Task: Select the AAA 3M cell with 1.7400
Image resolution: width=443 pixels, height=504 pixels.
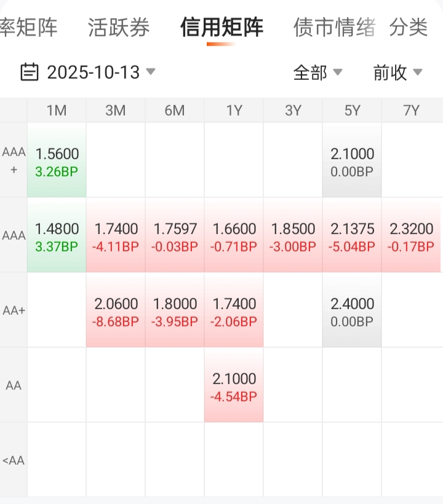Action: [116, 237]
